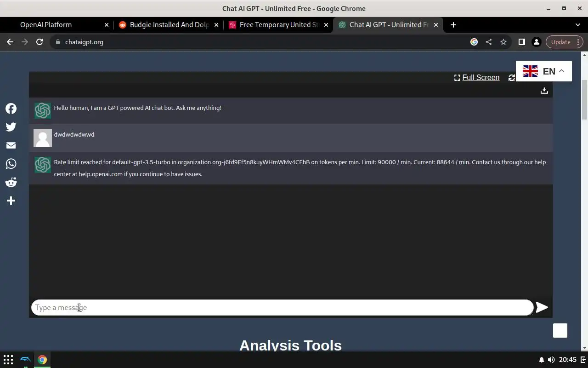This screenshot has width=588, height=368.
Task: Click the 20:45 clock
Action: (568, 360)
